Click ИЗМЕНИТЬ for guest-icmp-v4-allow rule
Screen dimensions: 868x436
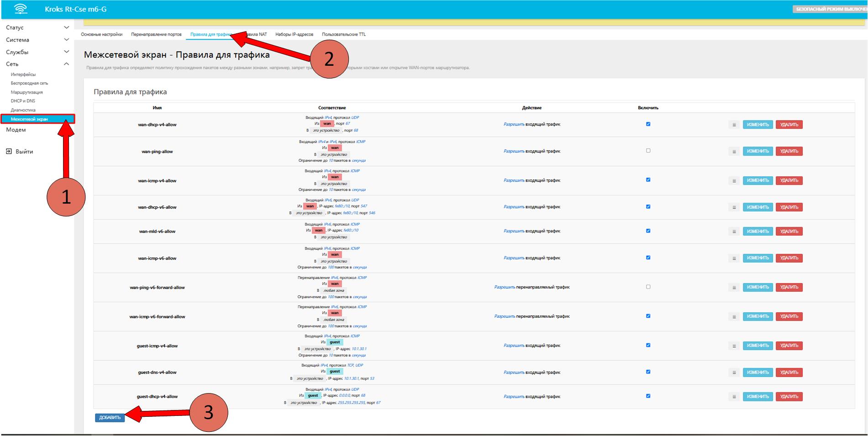point(758,346)
